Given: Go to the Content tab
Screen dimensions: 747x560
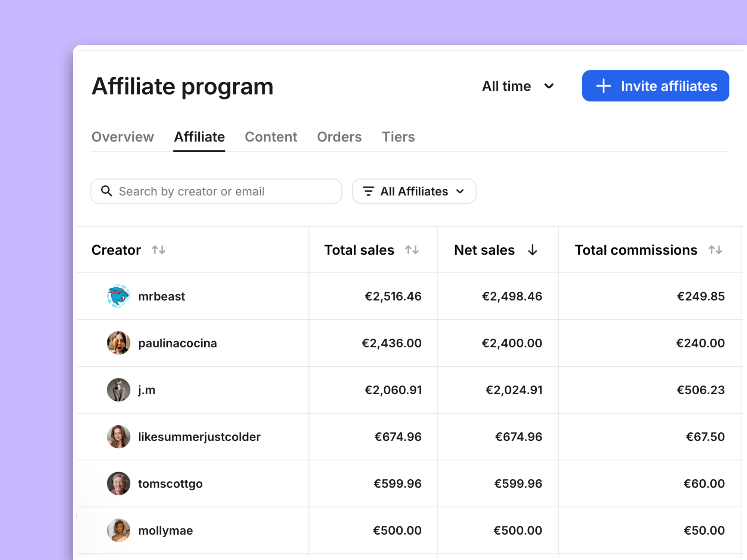Looking at the screenshot, I should [x=271, y=137].
